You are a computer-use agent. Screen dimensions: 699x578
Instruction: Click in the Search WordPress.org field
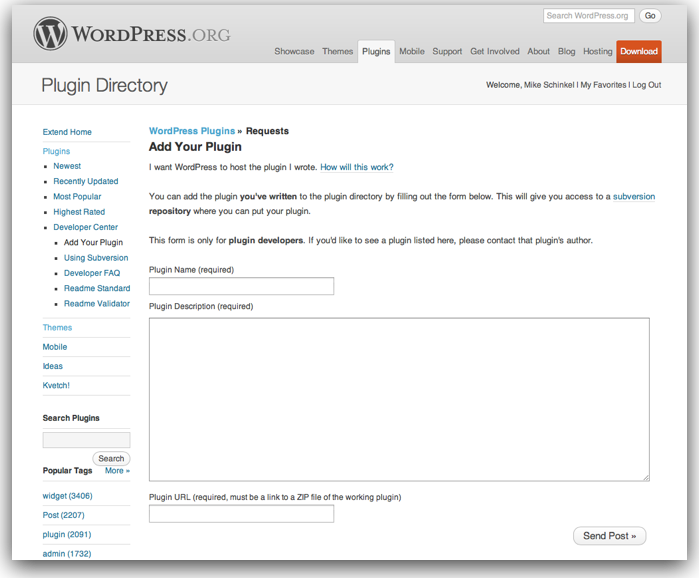coord(588,16)
